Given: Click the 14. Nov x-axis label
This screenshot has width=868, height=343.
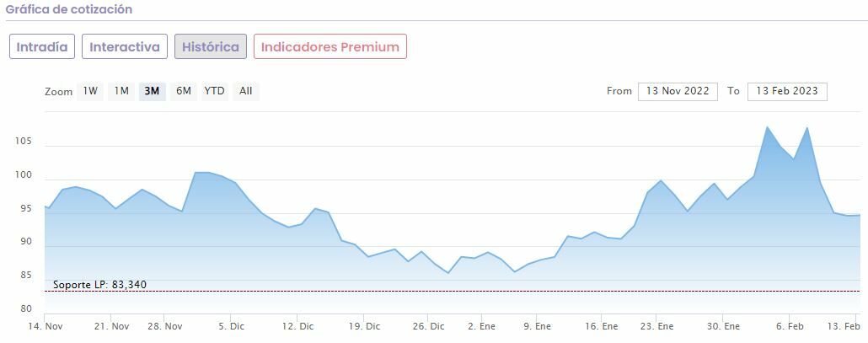Looking at the screenshot, I should 46,326.
